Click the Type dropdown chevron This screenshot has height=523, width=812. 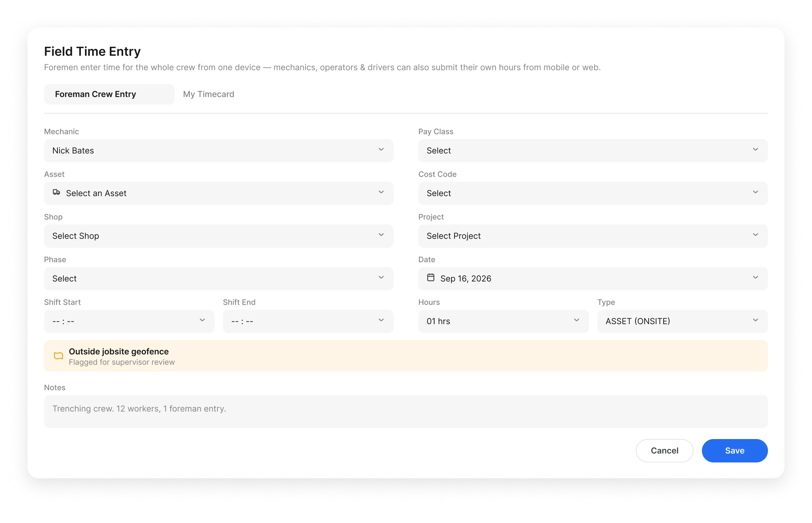coord(756,320)
